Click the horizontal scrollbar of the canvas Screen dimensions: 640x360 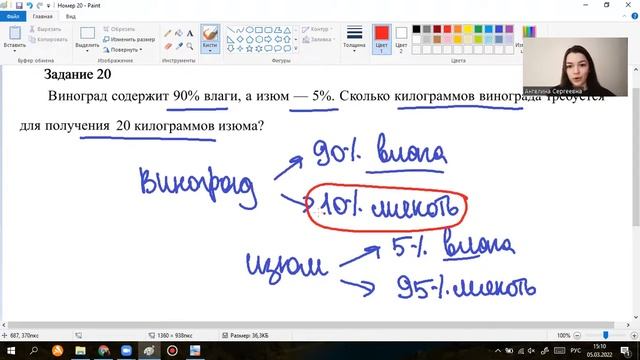click(x=311, y=325)
